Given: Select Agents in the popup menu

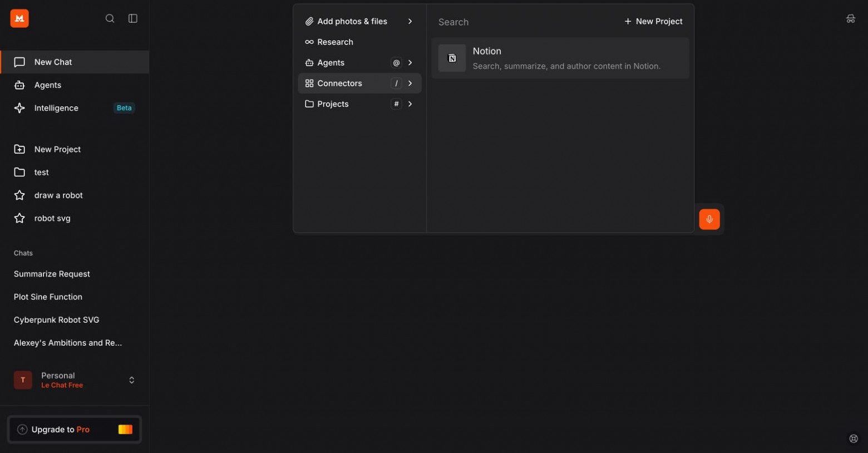Looking at the screenshot, I should coord(331,63).
